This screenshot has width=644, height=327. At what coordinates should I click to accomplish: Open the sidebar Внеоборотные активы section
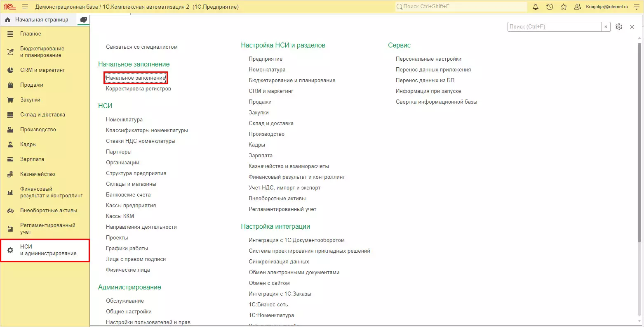coord(45,211)
